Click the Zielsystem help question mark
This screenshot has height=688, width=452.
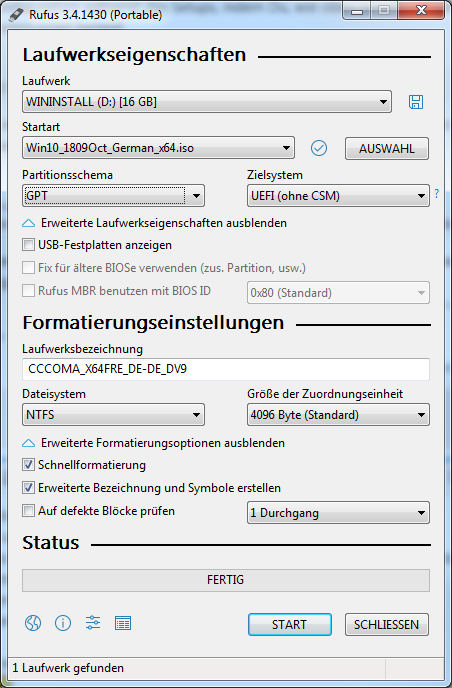pyautogui.click(x=436, y=194)
